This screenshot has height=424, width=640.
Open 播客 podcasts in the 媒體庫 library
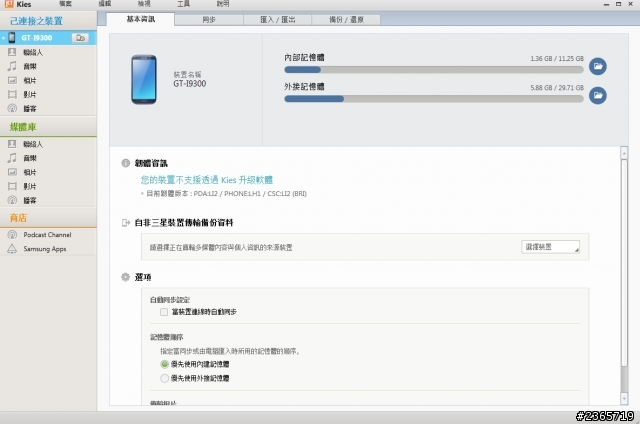30,200
